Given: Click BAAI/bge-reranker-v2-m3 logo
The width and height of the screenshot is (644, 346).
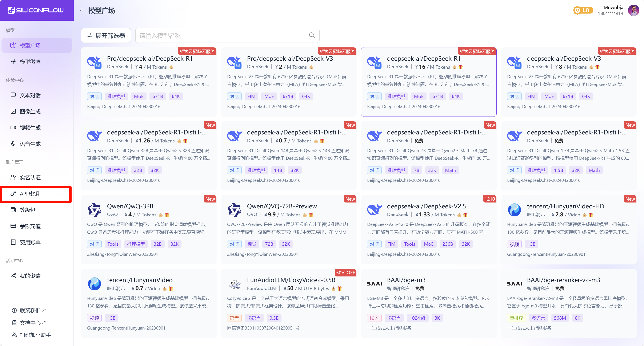Looking at the screenshot, I should [x=514, y=284].
